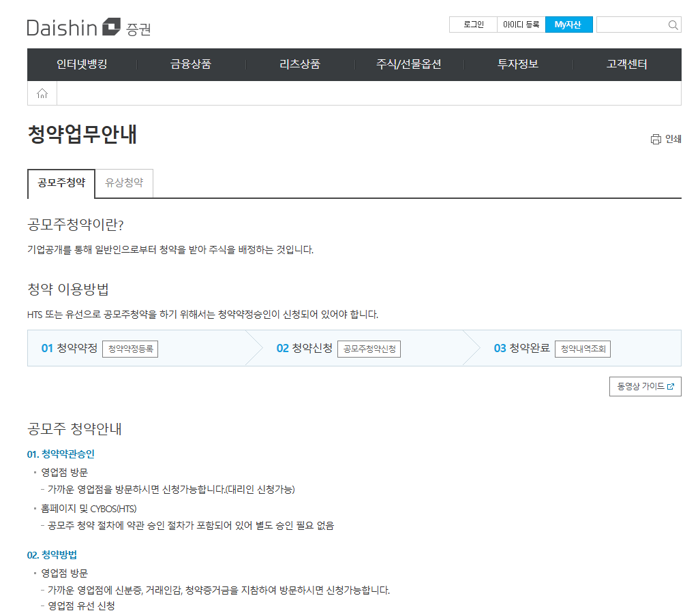Open 청약내역조회 in step 03
Viewport: 700px width, 613px height.
click(x=582, y=349)
